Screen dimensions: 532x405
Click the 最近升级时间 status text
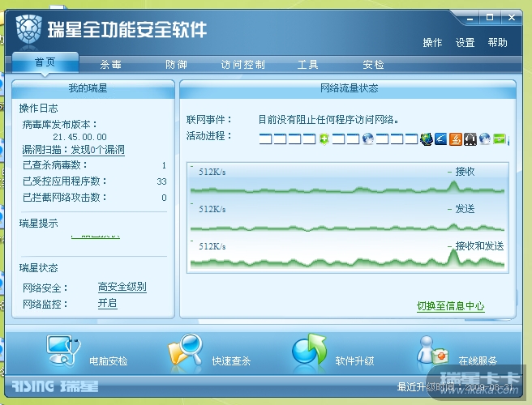click(x=455, y=386)
